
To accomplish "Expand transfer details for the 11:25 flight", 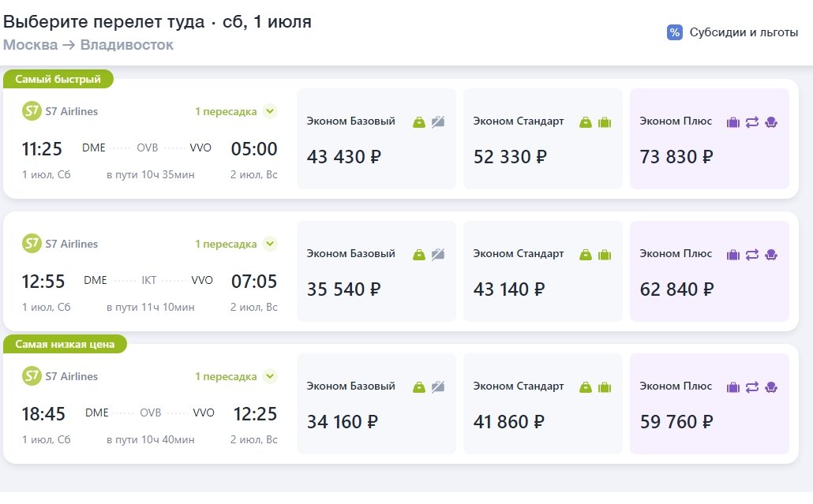I will pyautogui.click(x=270, y=111).
